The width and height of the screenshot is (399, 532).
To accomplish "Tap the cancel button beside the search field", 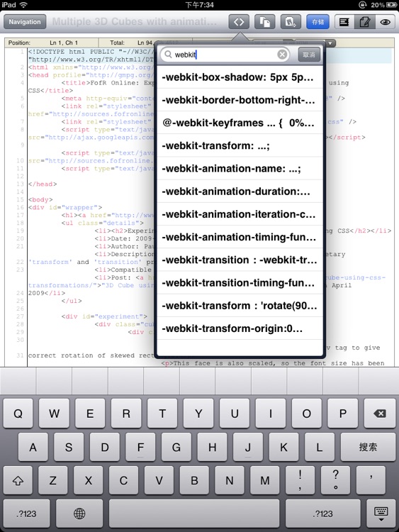I will [x=309, y=55].
